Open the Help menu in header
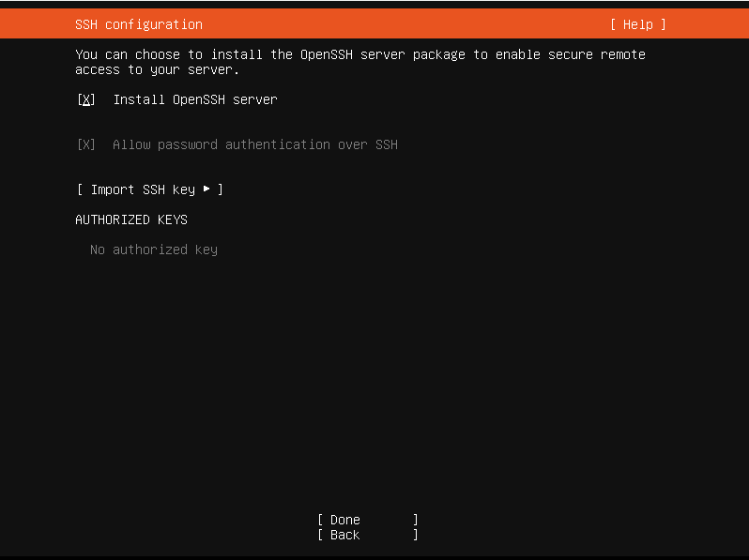 coord(637,24)
